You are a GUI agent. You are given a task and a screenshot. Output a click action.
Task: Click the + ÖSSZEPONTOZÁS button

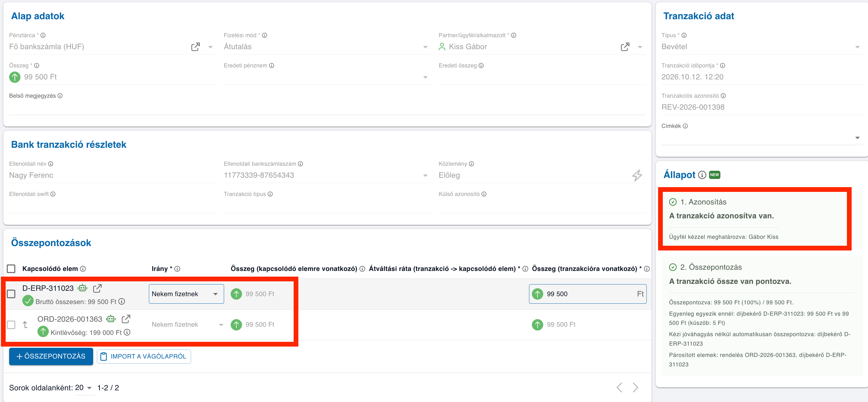click(x=51, y=356)
